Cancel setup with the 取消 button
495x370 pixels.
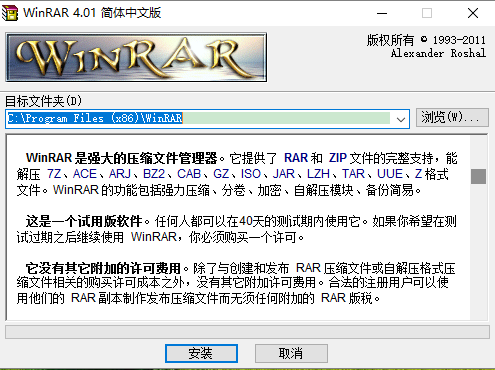pyautogui.click(x=291, y=353)
